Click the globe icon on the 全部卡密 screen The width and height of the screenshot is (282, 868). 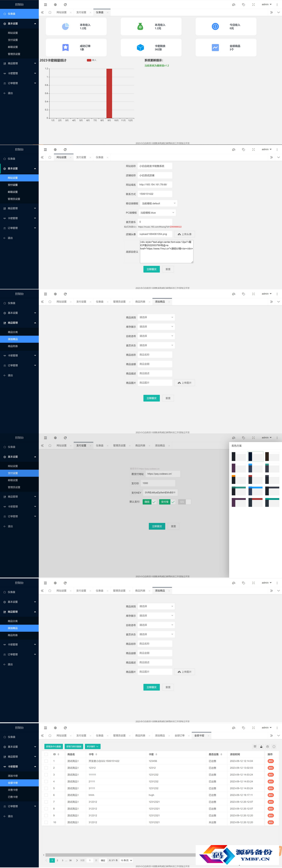(55, 727)
